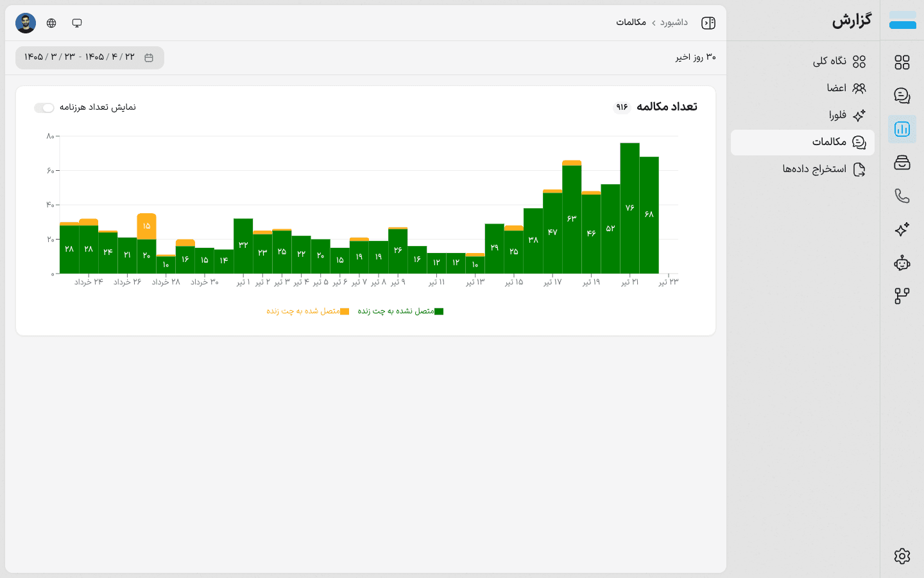Viewport: 924px width, 578px height.
Task: Toggle sidebar panel collapse icon
Action: 708,23
